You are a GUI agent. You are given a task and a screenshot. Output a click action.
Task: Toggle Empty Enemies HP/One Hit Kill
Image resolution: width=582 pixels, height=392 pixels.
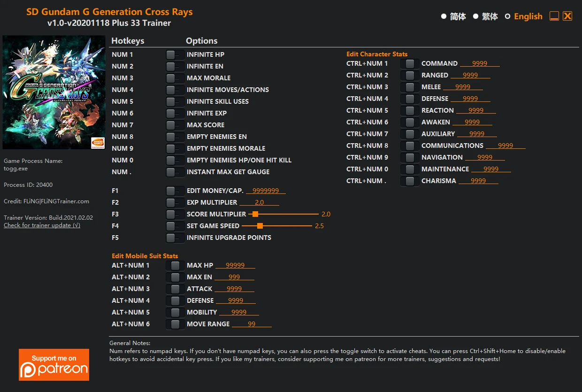click(175, 161)
